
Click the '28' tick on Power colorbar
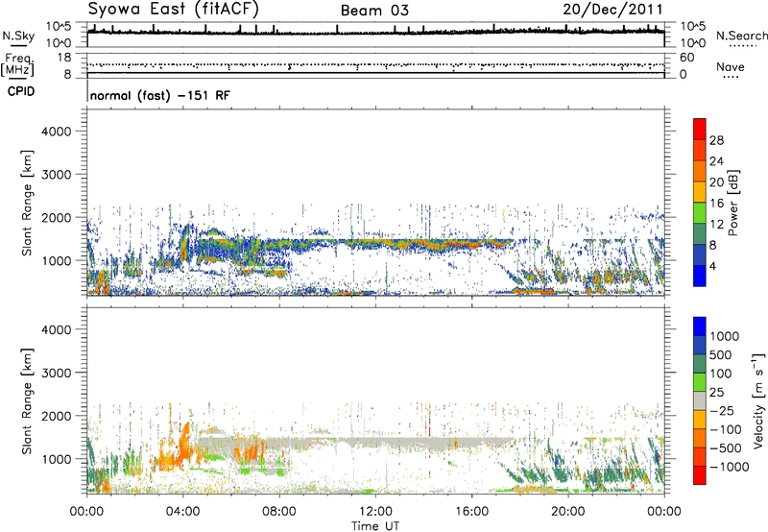[x=716, y=140]
